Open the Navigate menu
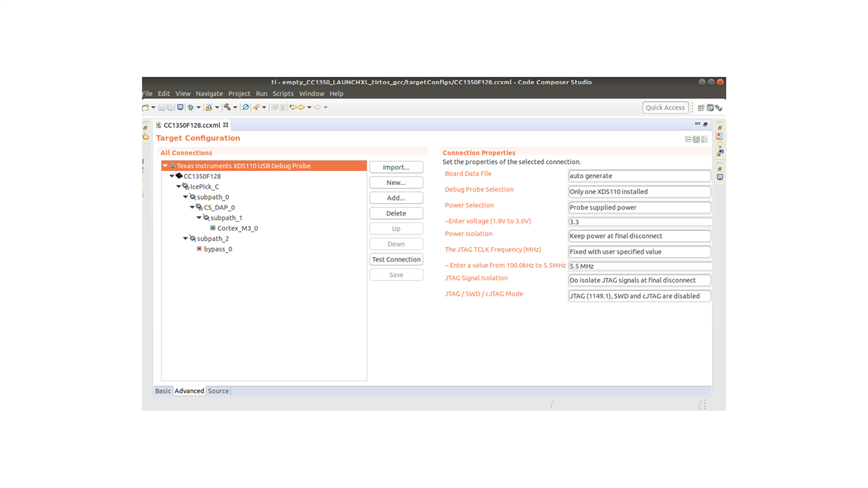This screenshot has width=868, height=488. click(209, 93)
